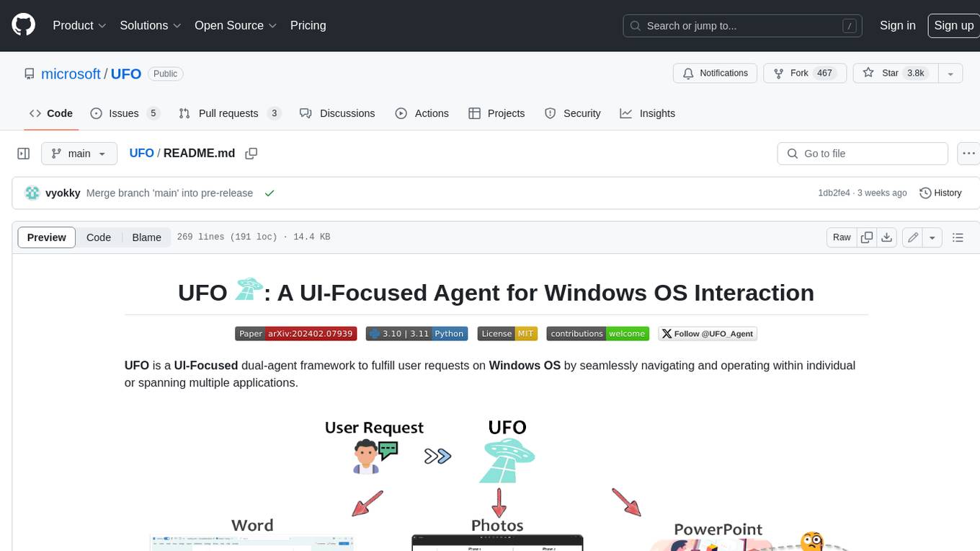Viewport: 980px width, 551px height.
Task: Switch to the Issues tab
Action: (125, 113)
